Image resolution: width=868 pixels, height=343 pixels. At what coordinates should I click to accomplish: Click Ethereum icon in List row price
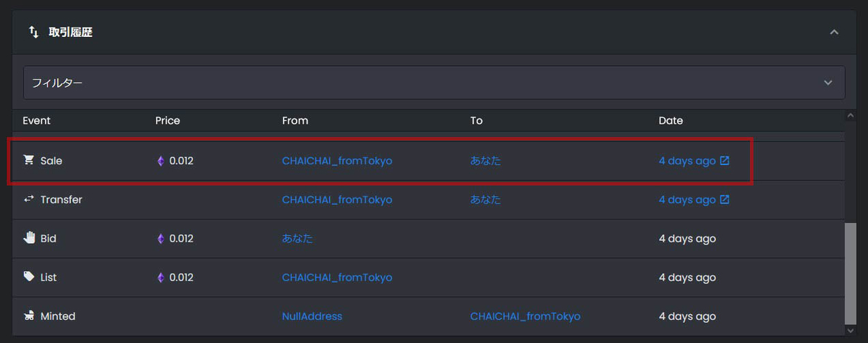tap(161, 277)
